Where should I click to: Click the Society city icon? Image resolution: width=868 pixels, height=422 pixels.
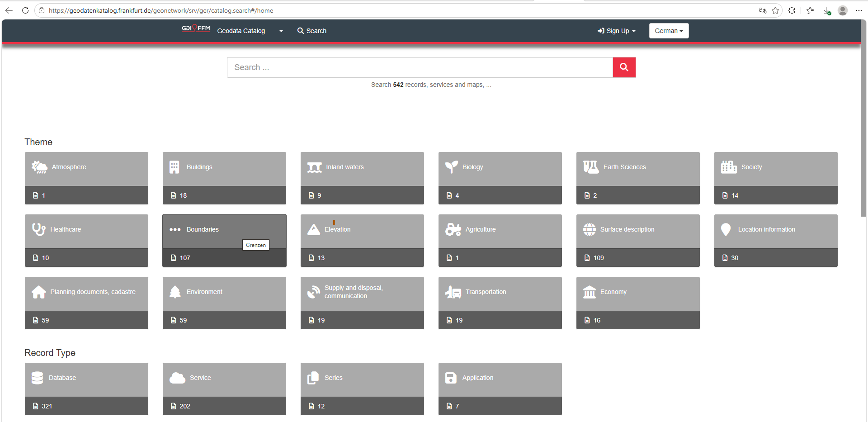728,167
